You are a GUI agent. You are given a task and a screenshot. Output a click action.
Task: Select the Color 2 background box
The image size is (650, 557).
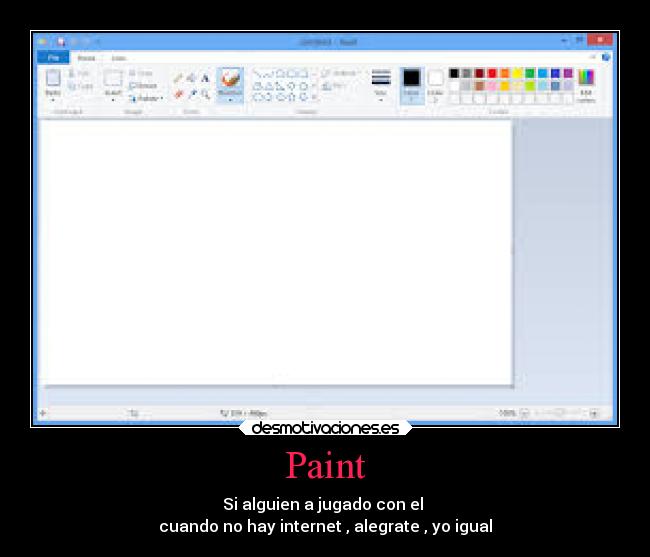point(435,85)
